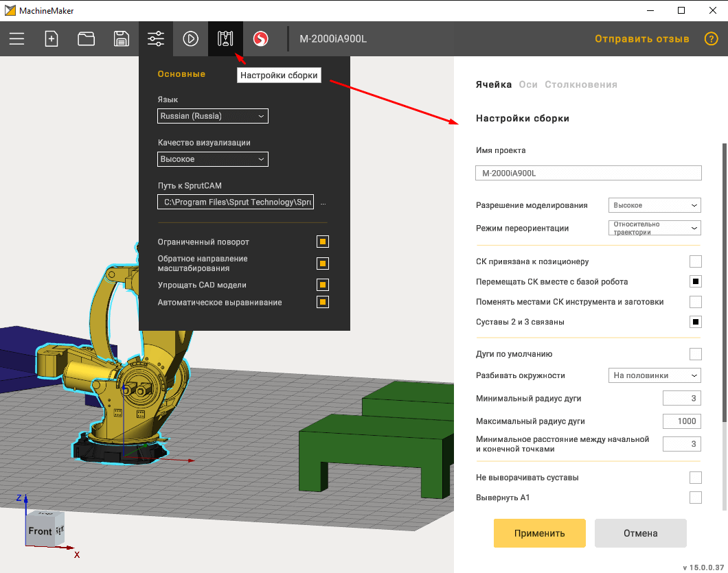Open assembly settings robot icon
The width and height of the screenshot is (728, 573).
pyautogui.click(x=225, y=38)
